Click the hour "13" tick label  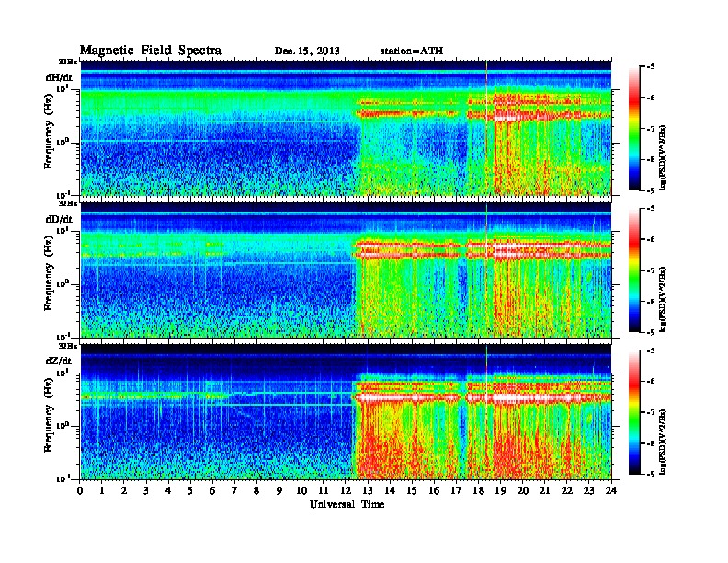point(368,490)
